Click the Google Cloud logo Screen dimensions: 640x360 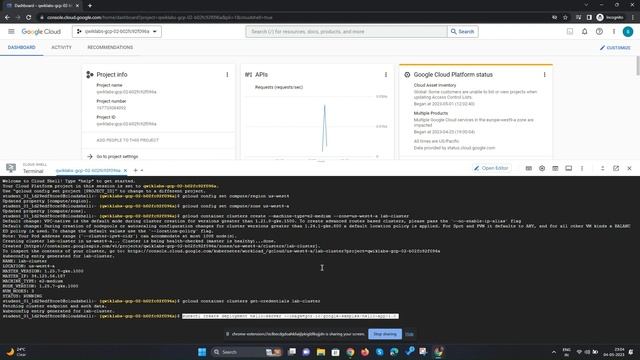pyautogui.click(x=41, y=31)
